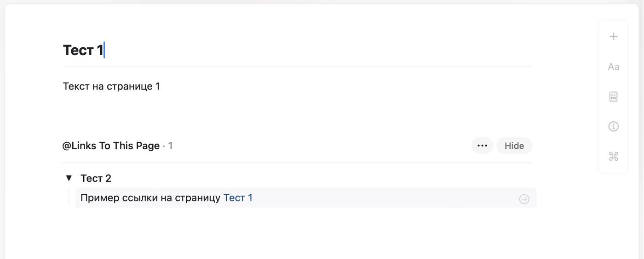Open the Тест 2 backlink page title
The width and height of the screenshot is (644, 259).
coord(96,178)
